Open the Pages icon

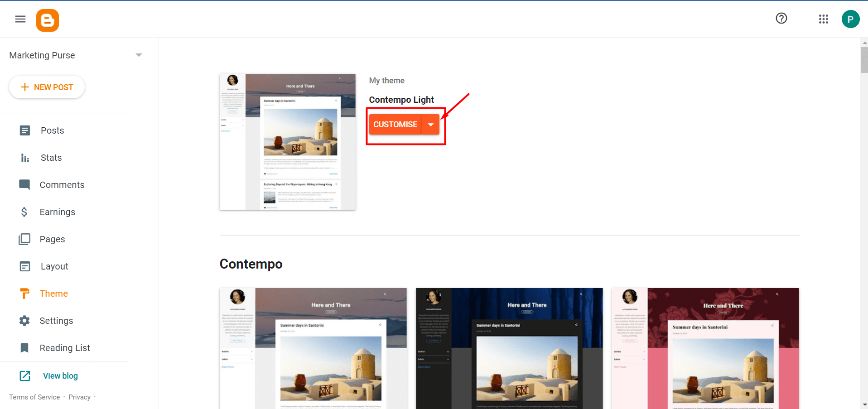coord(24,239)
